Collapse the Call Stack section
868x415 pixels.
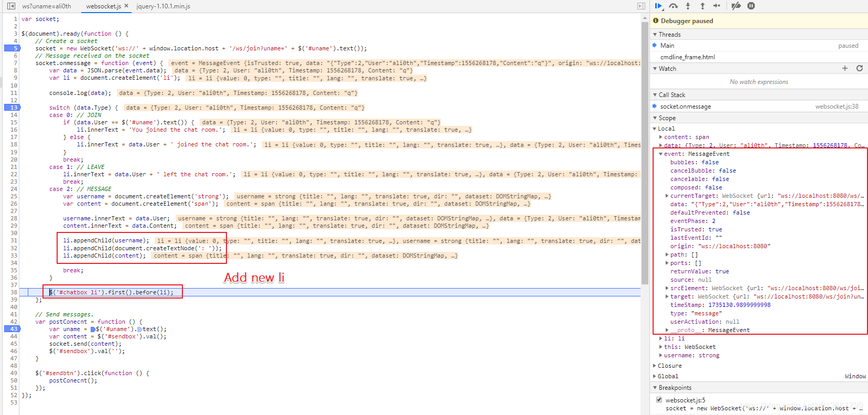(655, 95)
